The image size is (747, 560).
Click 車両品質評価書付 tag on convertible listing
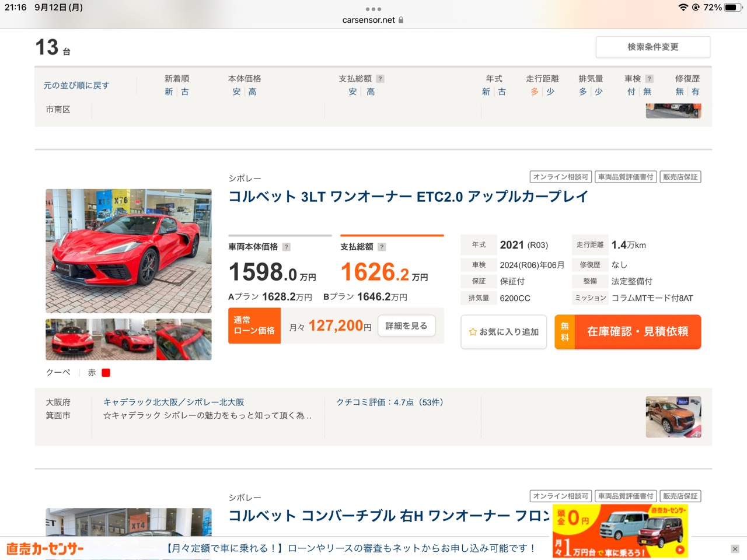click(626, 496)
